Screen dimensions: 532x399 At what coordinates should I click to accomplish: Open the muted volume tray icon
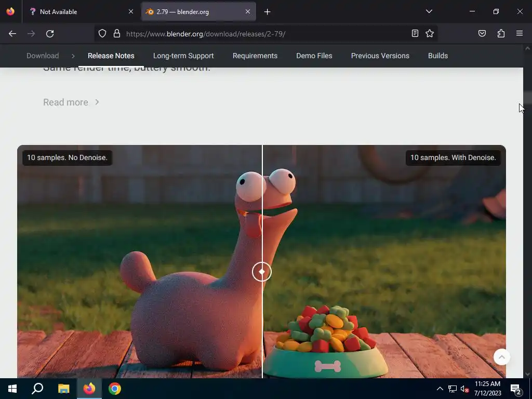pos(464,389)
